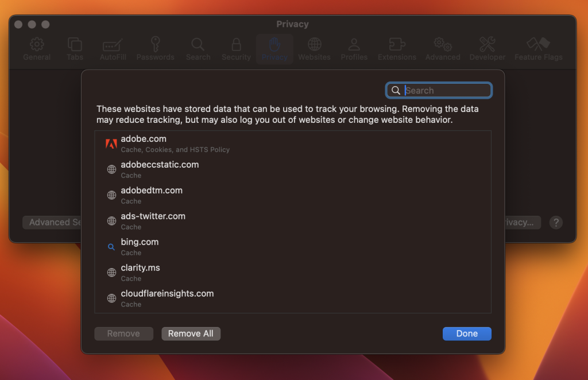
Task: Select the ads-twitter.com entry
Action: tap(293, 222)
